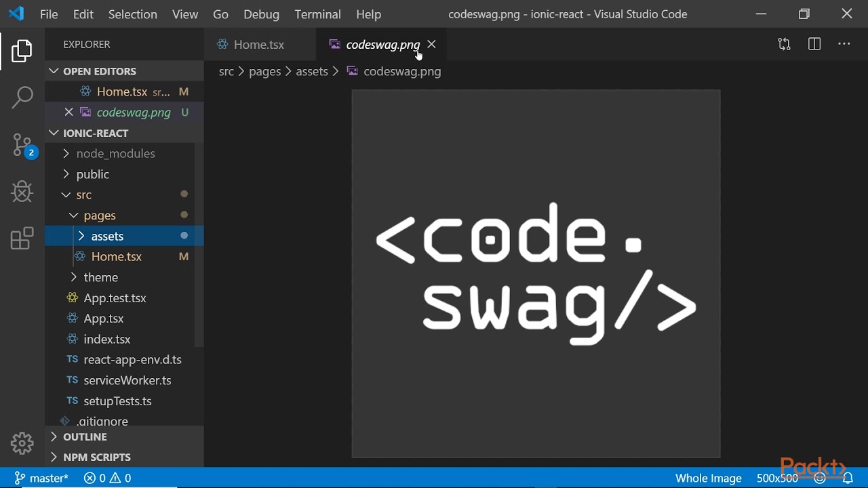Screen dimensions: 868x488
Task: Click the pages breadcrumb segment
Action: [264, 71]
